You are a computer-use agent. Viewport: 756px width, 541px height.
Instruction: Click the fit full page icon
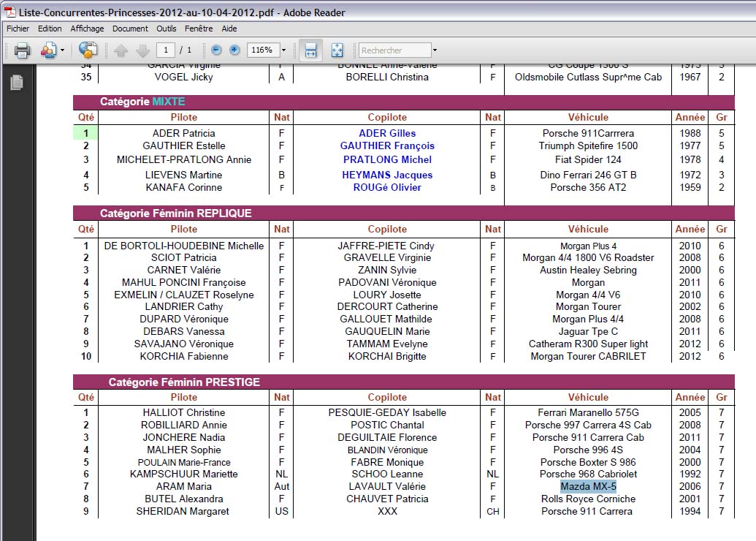[337, 50]
